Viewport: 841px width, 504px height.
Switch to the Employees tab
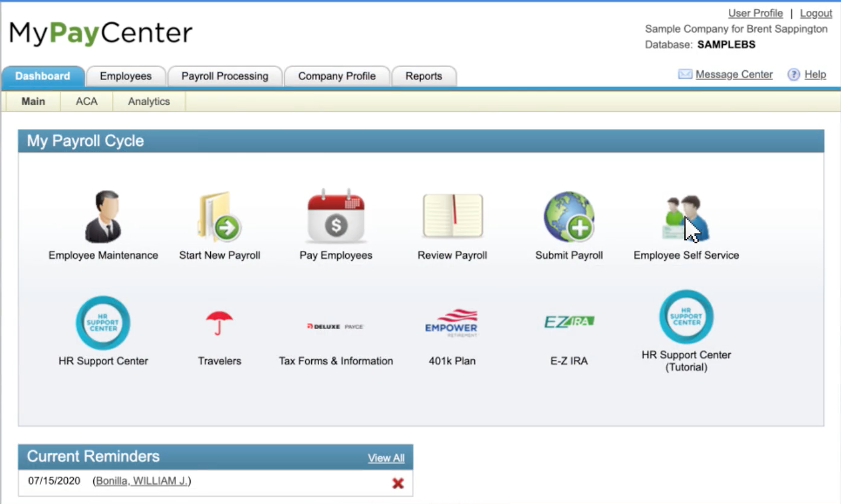tap(125, 76)
